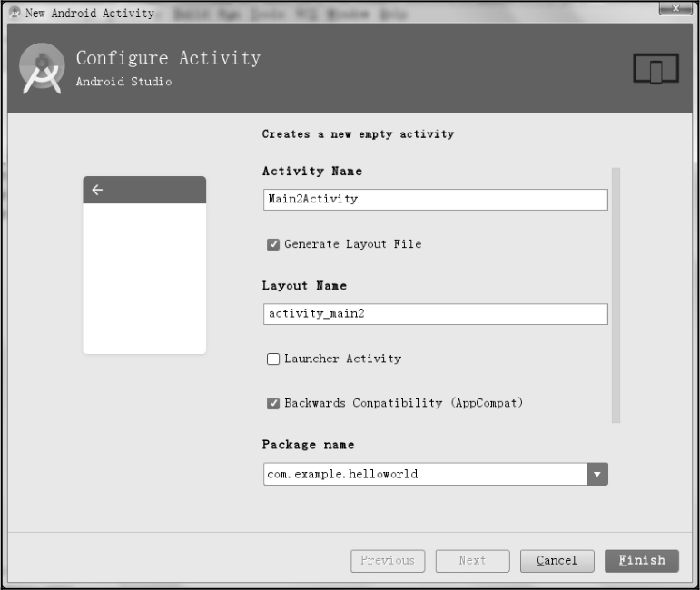Viewport: 700px width, 590px height.
Task: Focus the Activity Name text field
Action: (x=435, y=199)
